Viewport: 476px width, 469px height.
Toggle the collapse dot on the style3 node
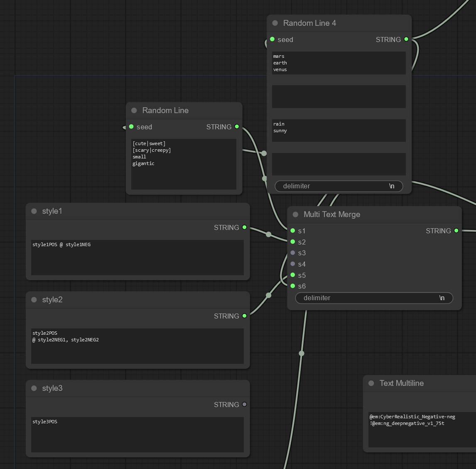34,388
